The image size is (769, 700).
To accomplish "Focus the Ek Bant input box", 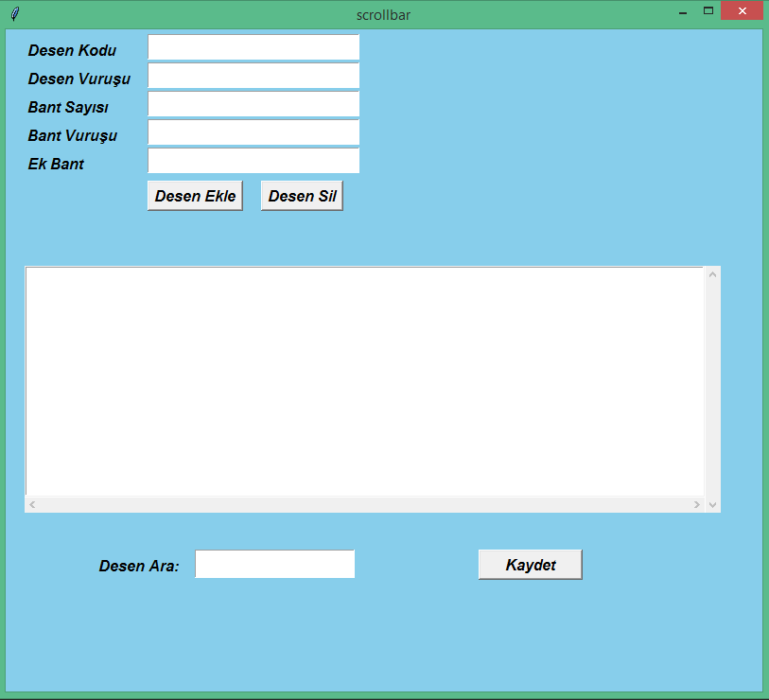I will [253, 161].
